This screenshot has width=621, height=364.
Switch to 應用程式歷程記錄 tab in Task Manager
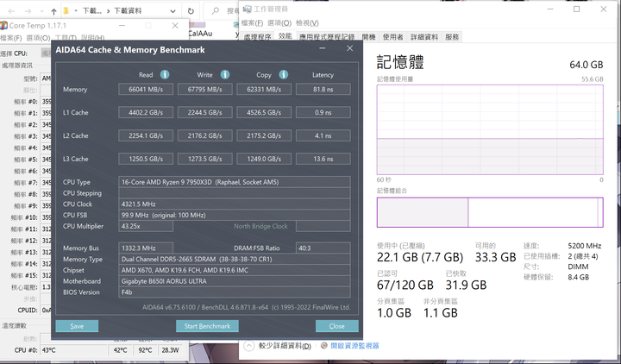327,37
